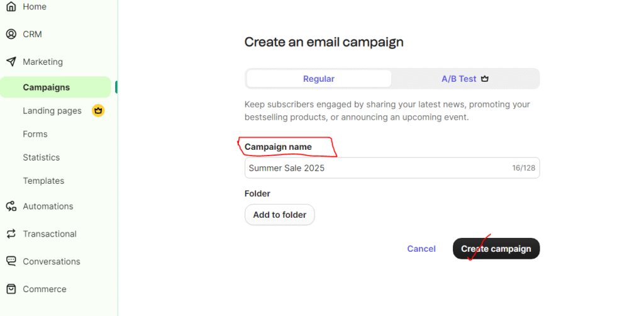Click the Home house icon
This screenshot has width=644, height=316.
tap(11, 6)
